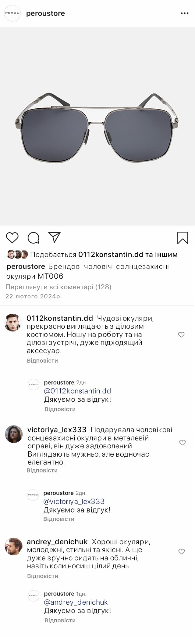Expand all 128 comments
Image resolution: width=195 pixels, height=644 pixels.
58,287
